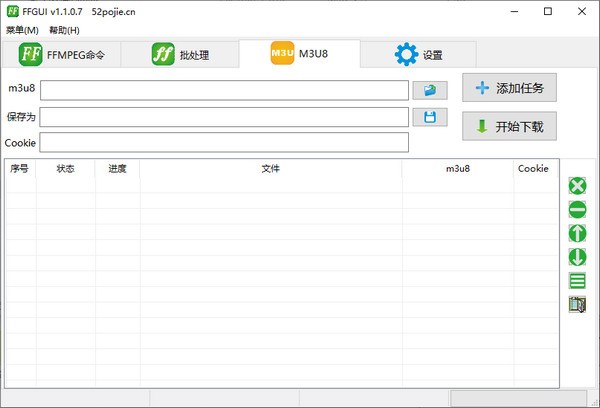Open the 帮助(H) help menu
This screenshot has width=600, height=408.
tap(64, 30)
